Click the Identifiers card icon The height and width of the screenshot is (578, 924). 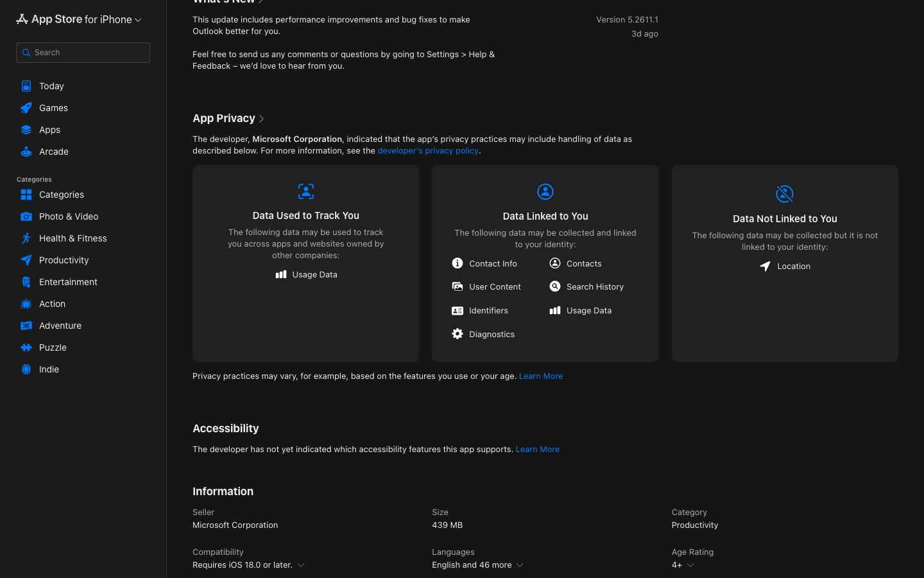coord(458,311)
